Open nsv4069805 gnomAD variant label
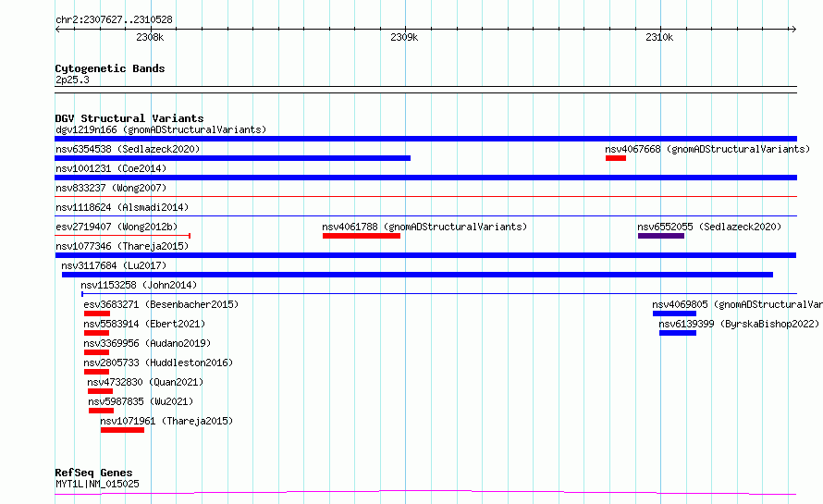The height and width of the screenshot is (504, 823). (x=737, y=304)
